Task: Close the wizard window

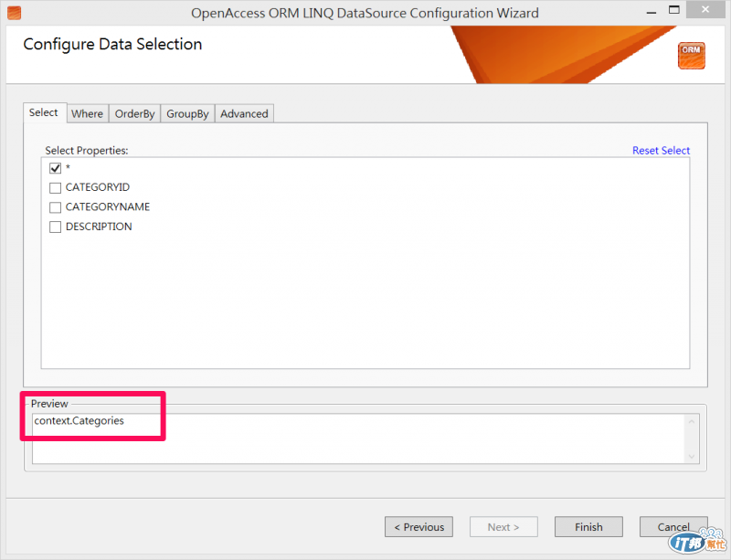Action: coord(705,9)
